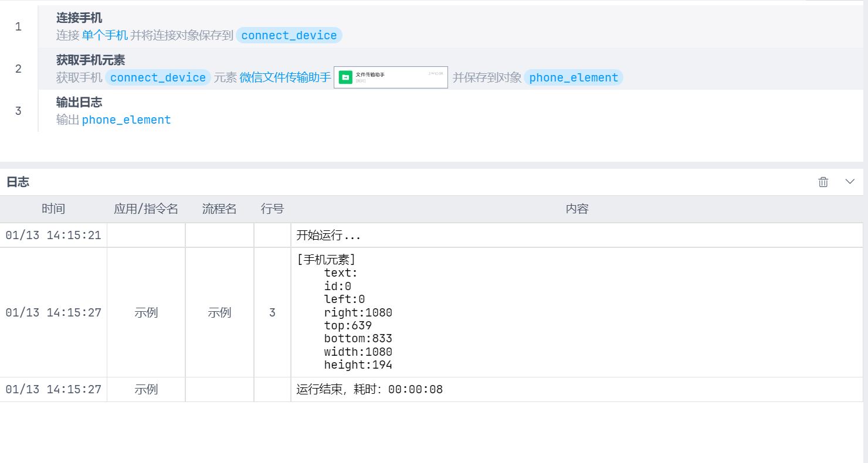Click the phone_element link in 输出日志 step
The width and height of the screenshot is (868, 463).
coord(126,120)
